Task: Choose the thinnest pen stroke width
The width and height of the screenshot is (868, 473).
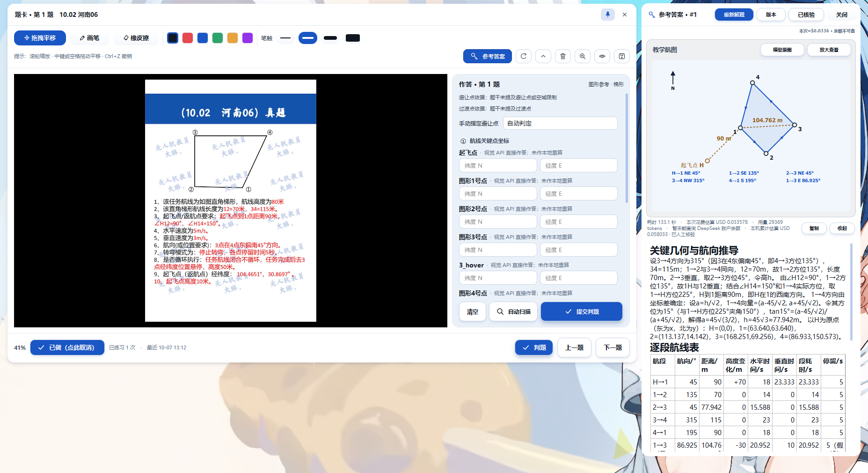Action: click(x=285, y=38)
